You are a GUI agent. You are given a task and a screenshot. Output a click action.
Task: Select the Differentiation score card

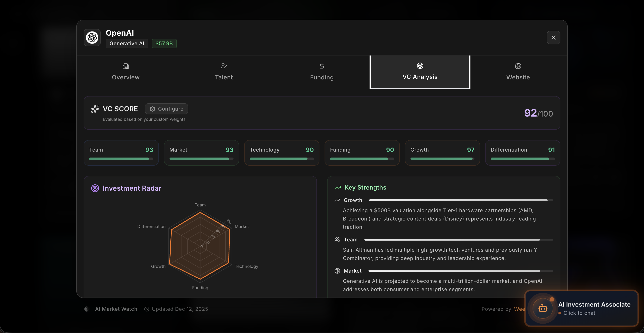coord(522,153)
